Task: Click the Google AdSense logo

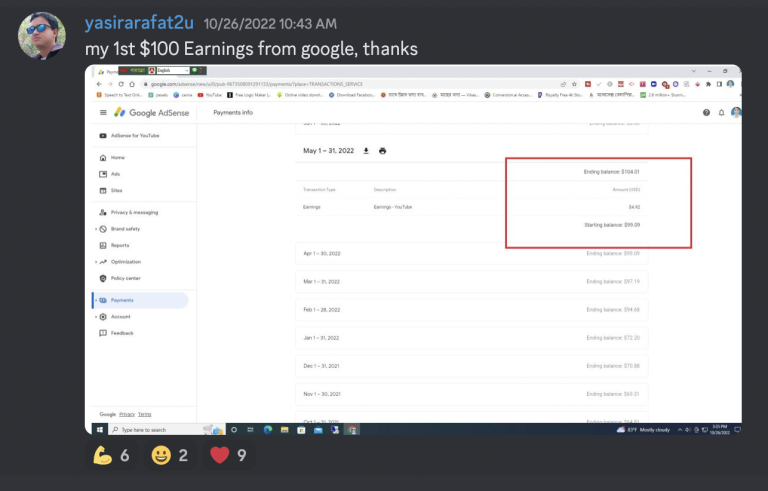Action: (151, 113)
